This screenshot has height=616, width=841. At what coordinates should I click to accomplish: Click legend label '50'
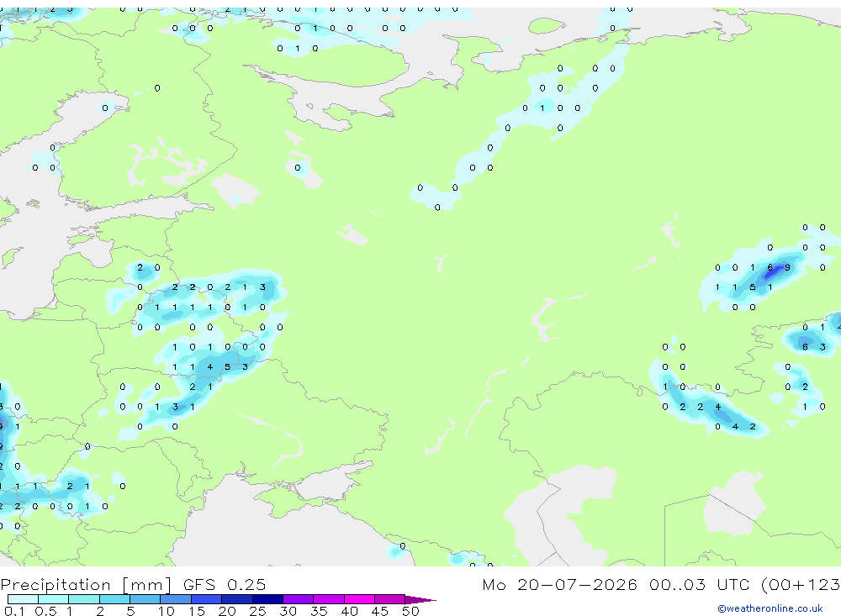point(410,611)
